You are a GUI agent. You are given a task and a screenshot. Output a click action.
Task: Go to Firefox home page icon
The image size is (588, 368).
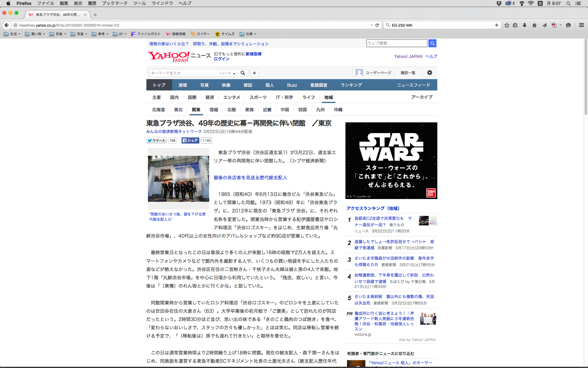(x=534, y=25)
